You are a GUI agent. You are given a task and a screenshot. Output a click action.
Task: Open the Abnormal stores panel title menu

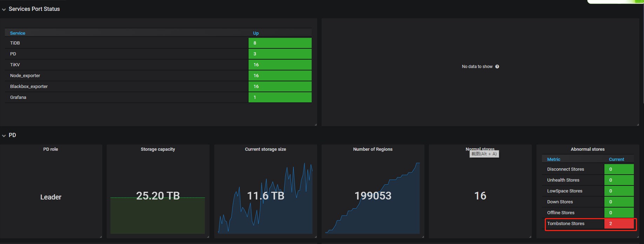coord(588,149)
